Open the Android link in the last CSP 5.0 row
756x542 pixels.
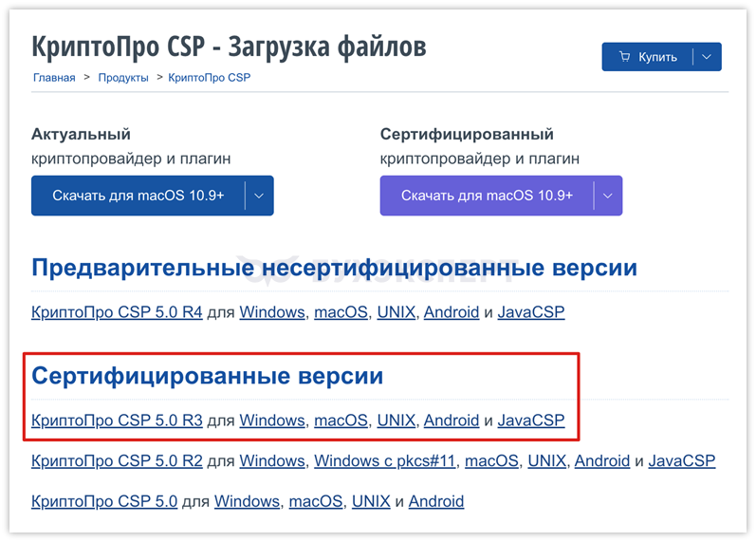tap(436, 501)
